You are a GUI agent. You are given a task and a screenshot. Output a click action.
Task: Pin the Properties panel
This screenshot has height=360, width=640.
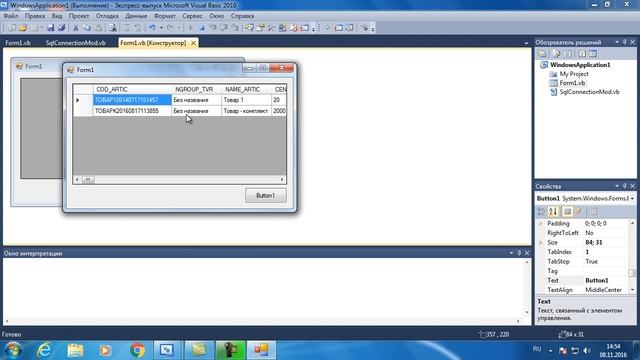tap(624, 186)
